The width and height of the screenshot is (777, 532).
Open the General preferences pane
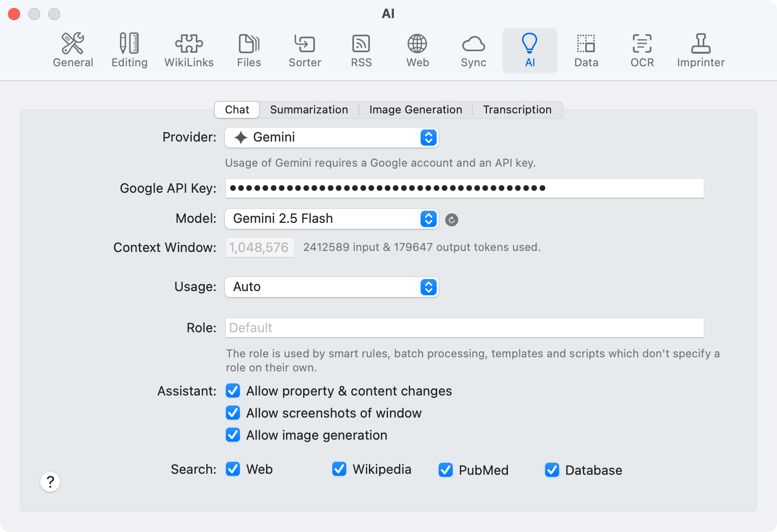[x=73, y=50]
